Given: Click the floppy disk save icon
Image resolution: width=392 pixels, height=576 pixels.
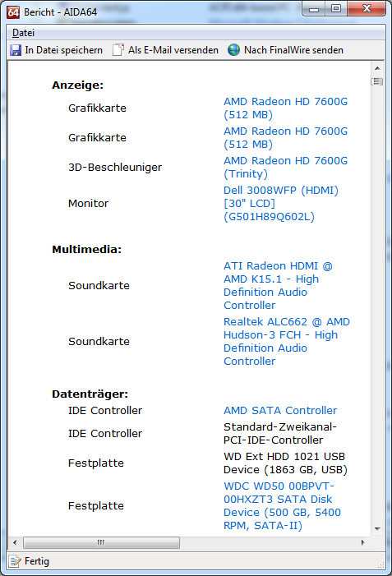Looking at the screenshot, I should (16, 50).
